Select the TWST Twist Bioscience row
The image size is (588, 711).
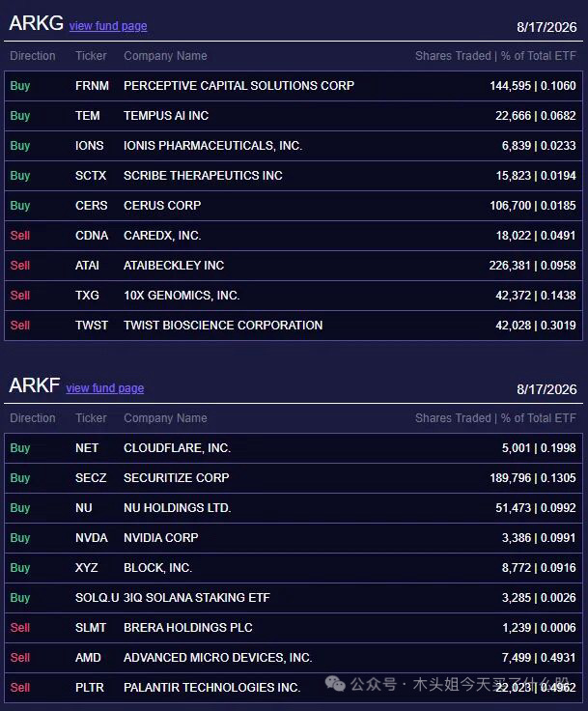click(x=294, y=326)
